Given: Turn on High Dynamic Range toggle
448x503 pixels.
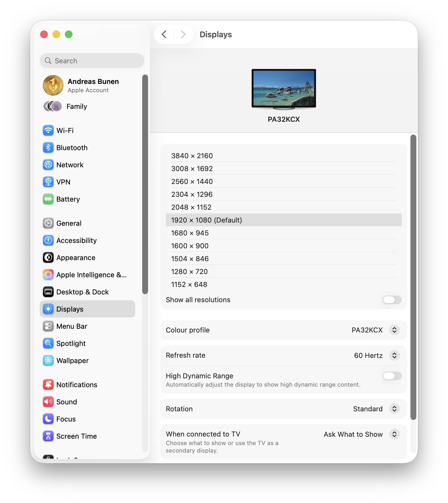Looking at the screenshot, I should point(392,376).
